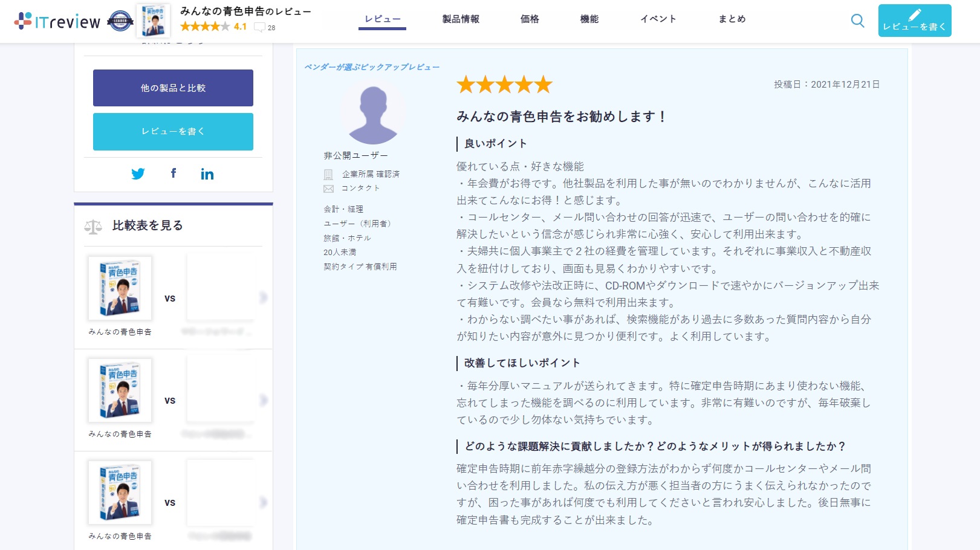Open the second comparison product thumbnail
The height and width of the screenshot is (550, 980).
[120, 390]
